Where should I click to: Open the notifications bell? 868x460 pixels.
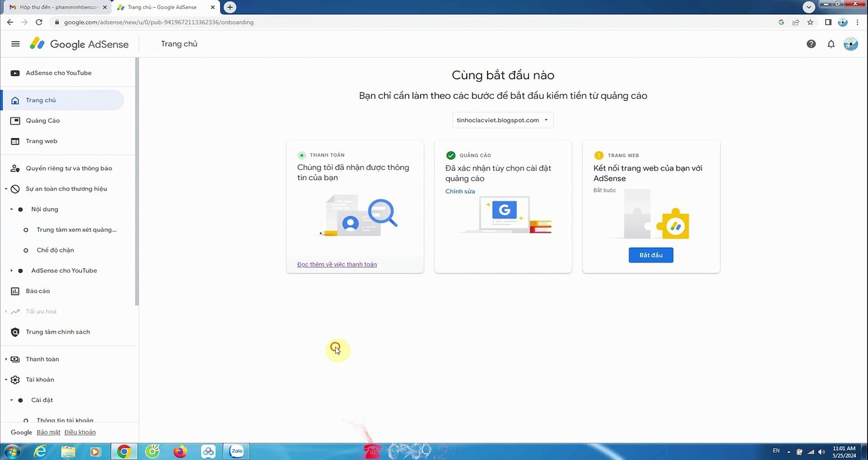pos(831,44)
